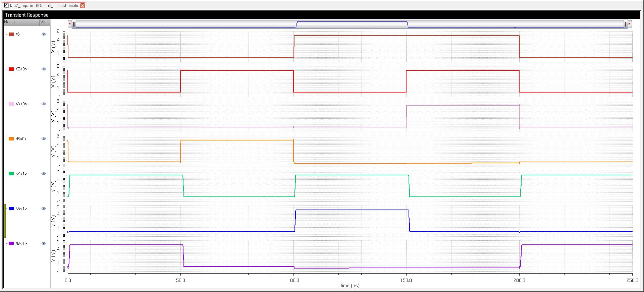
Task: Click the right scroll arrow of overview bar
Action: coord(630,24)
